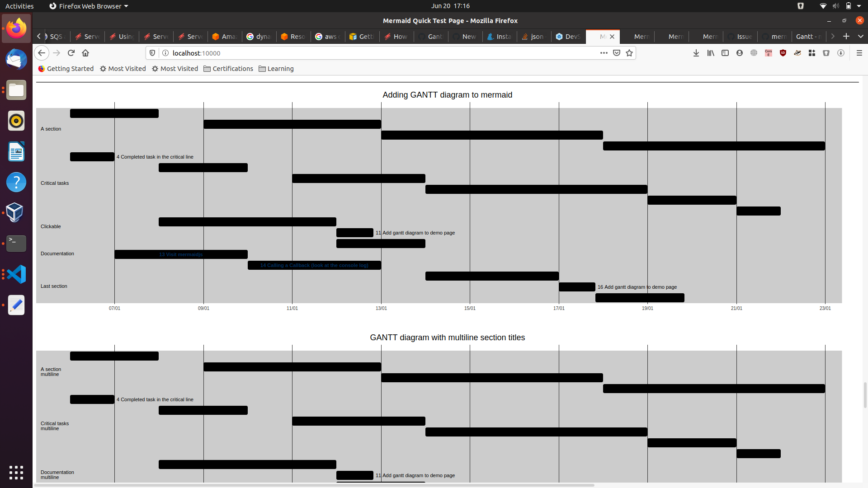Open the Library toolbar icon

pyautogui.click(x=711, y=53)
